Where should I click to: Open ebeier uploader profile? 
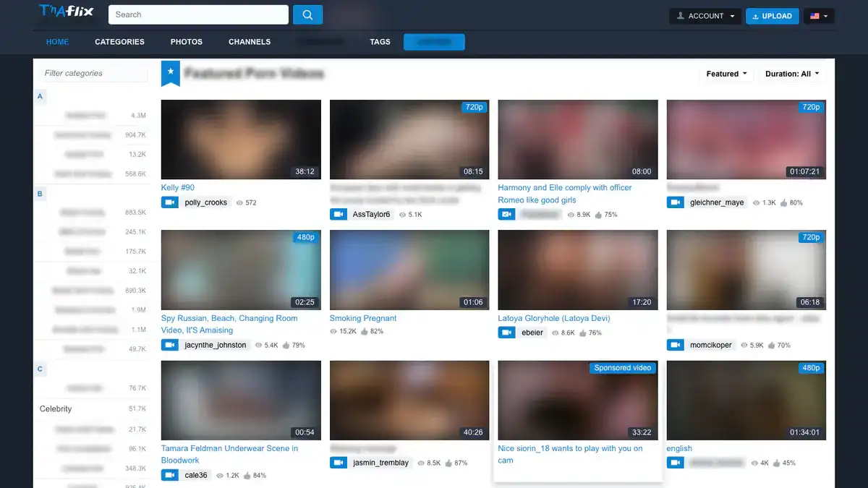coord(532,333)
